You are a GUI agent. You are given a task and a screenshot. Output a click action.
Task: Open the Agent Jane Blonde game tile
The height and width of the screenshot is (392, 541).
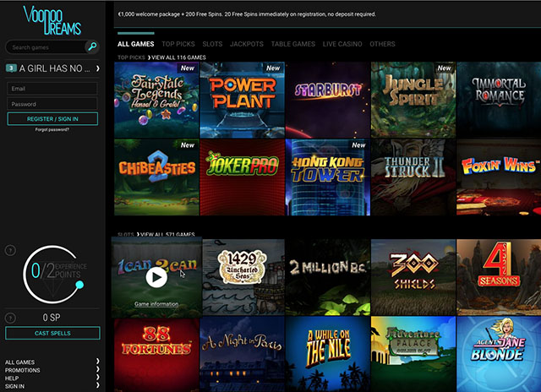[499, 355]
